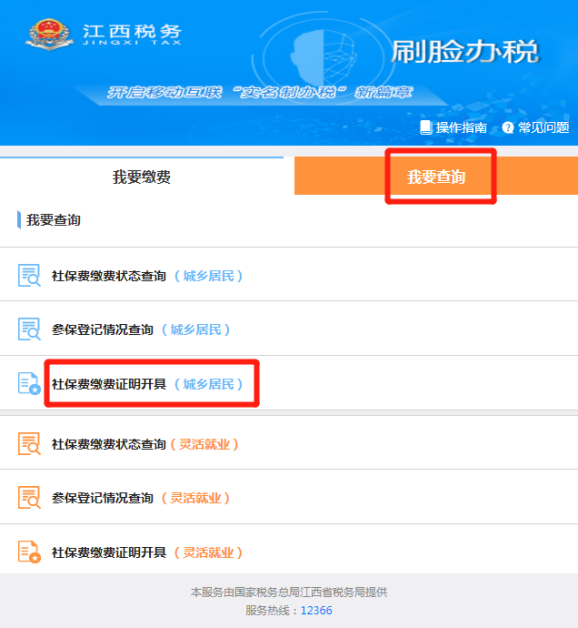Click blue search icon beside 社保费缴费状态查询 城乡居民
Image resolution: width=578 pixels, height=628 pixels.
coord(29,275)
